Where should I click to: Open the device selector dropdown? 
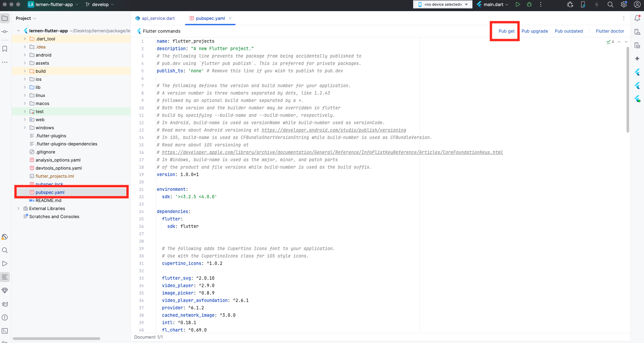[x=443, y=4]
